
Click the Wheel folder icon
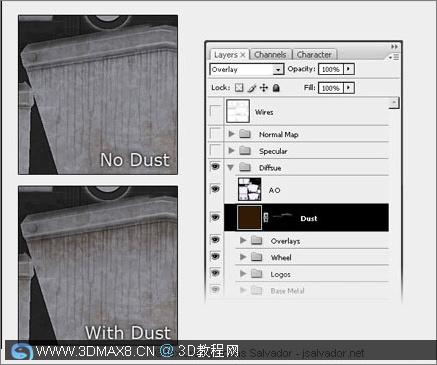257,257
